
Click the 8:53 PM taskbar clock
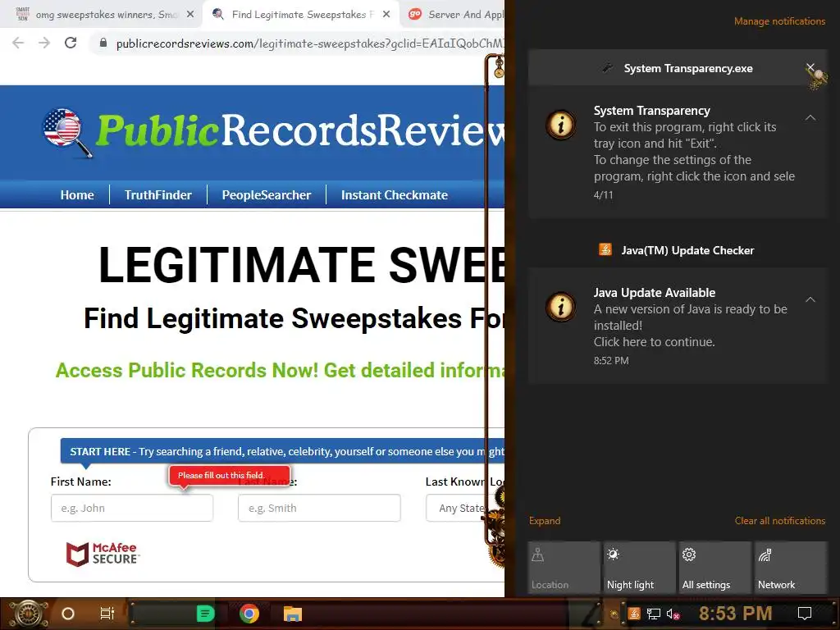tap(735, 614)
